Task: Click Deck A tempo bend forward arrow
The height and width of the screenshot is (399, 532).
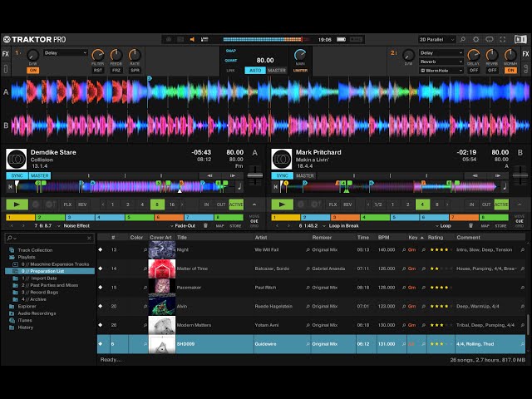Action: (x=233, y=175)
